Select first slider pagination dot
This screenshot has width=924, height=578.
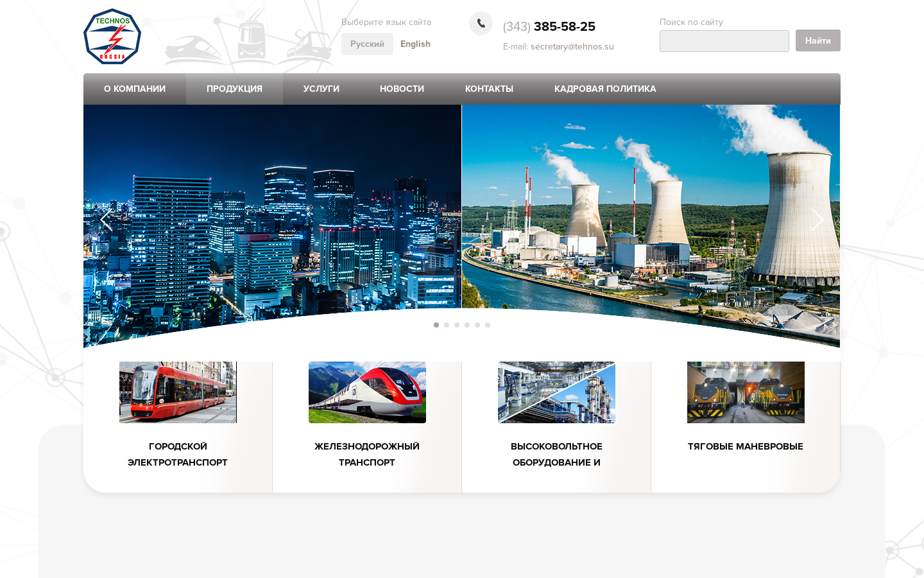click(436, 325)
